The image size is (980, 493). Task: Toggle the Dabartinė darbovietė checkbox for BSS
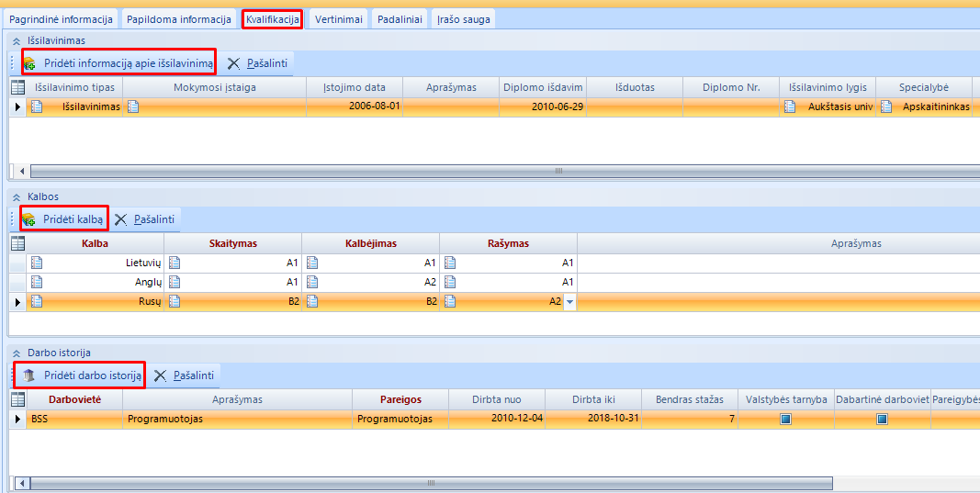882,419
